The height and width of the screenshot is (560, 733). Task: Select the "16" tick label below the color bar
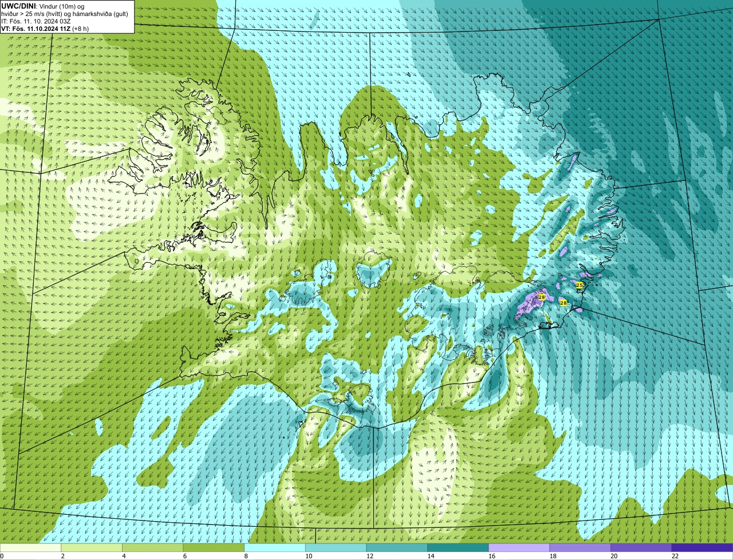click(x=492, y=556)
